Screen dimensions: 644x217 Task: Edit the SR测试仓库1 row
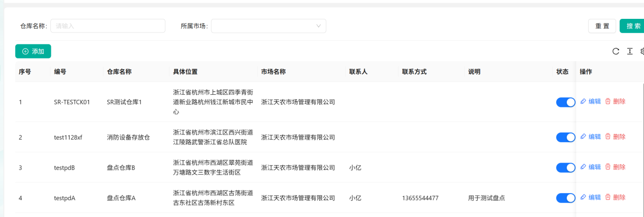click(591, 101)
